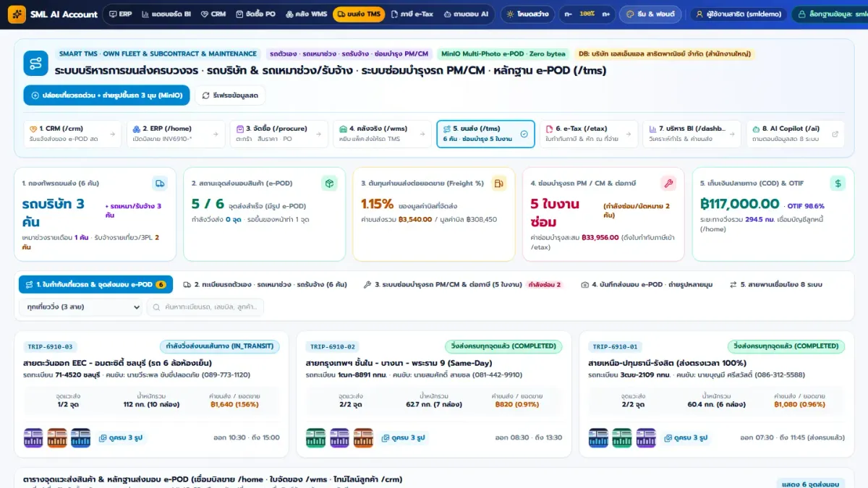Viewport: 868px width, 488px height.
Task: Open first photo thumbnail on TRIP-6910-02 card
Action: click(315, 437)
